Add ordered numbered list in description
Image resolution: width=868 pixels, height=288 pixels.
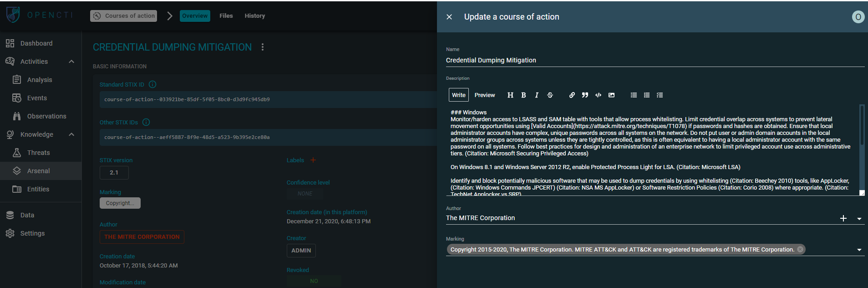coord(647,95)
